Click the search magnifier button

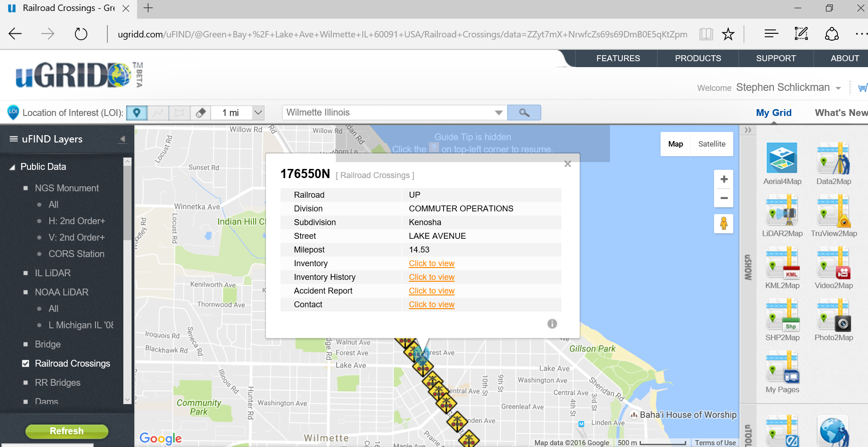pyautogui.click(x=524, y=113)
